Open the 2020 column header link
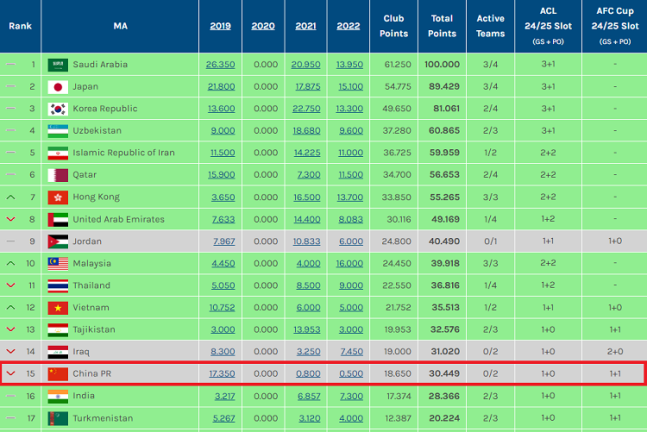The height and width of the screenshot is (432, 647). 263,26
